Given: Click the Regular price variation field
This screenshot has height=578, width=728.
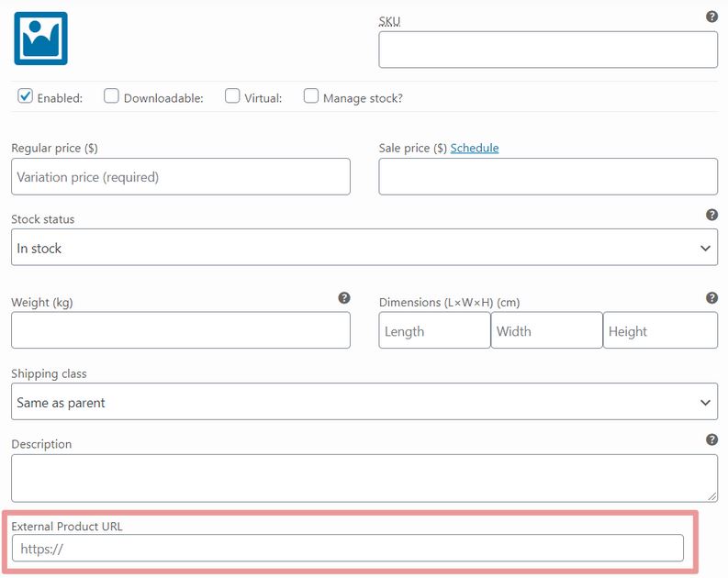Looking at the screenshot, I should [x=181, y=177].
